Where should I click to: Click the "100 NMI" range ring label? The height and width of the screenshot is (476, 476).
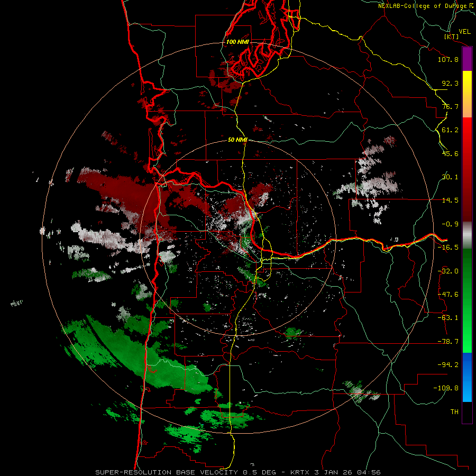tap(237, 42)
